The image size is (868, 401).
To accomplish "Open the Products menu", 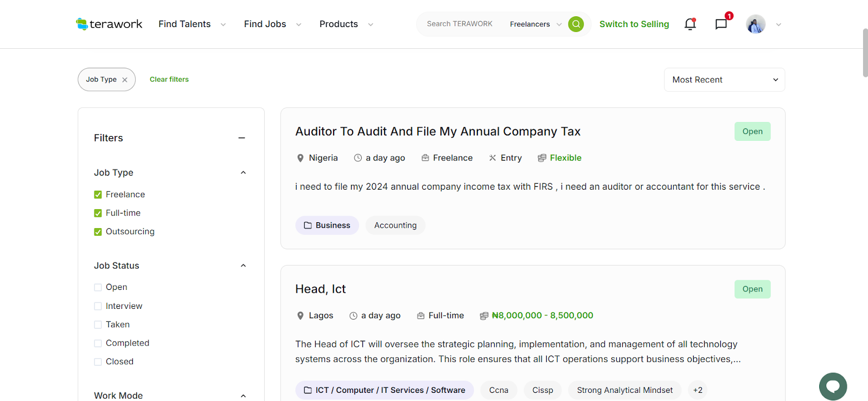I will pos(346,24).
